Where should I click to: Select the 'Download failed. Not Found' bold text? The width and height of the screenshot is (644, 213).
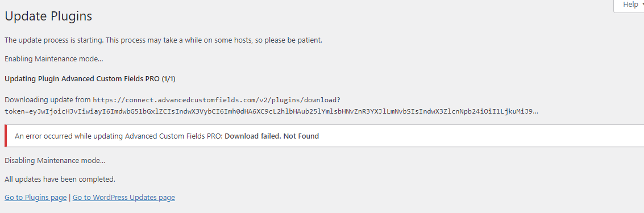pos(272,136)
